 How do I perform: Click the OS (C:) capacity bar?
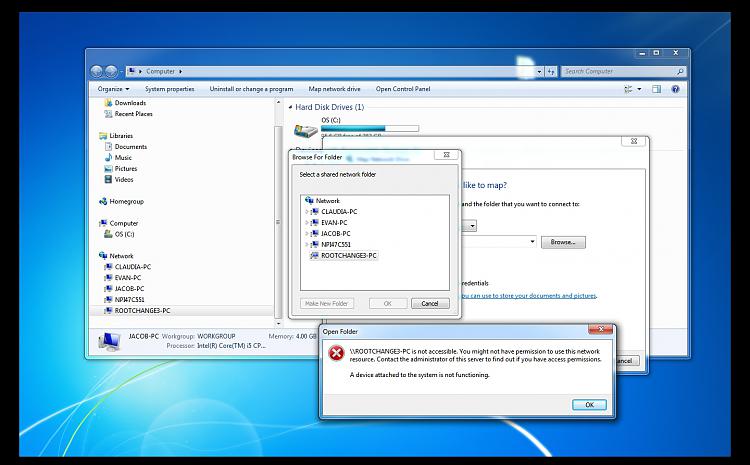click(370, 128)
